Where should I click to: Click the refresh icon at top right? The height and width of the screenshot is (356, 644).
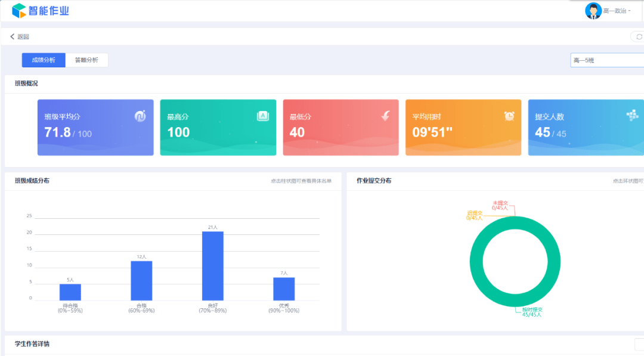coord(639,36)
